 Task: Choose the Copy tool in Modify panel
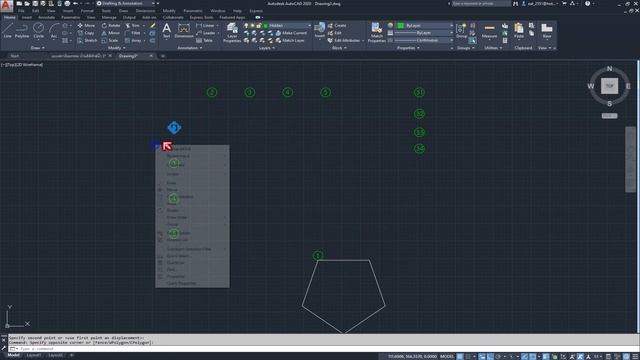(x=86, y=33)
